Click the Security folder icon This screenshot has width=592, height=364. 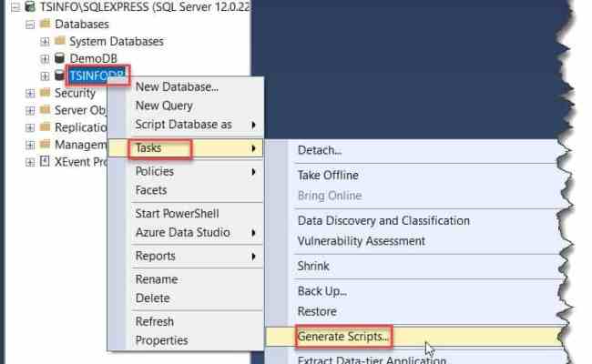tap(45, 93)
